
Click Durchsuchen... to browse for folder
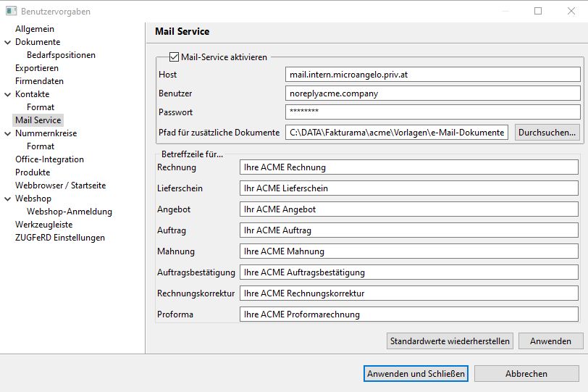point(547,133)
